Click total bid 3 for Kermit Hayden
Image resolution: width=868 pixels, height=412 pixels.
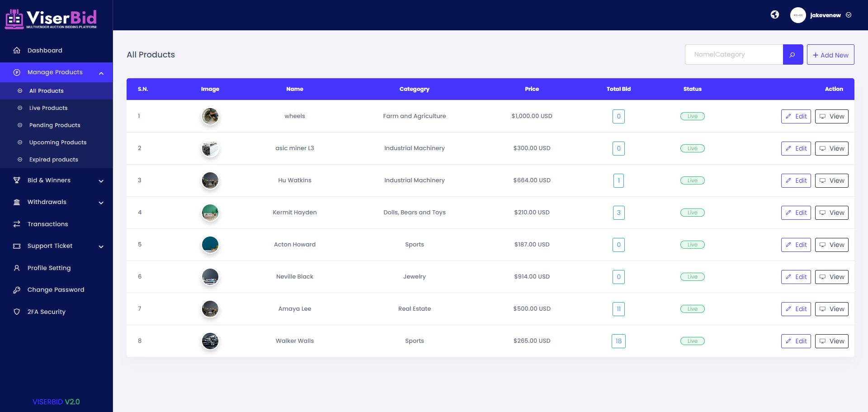[x=618, y=213]
